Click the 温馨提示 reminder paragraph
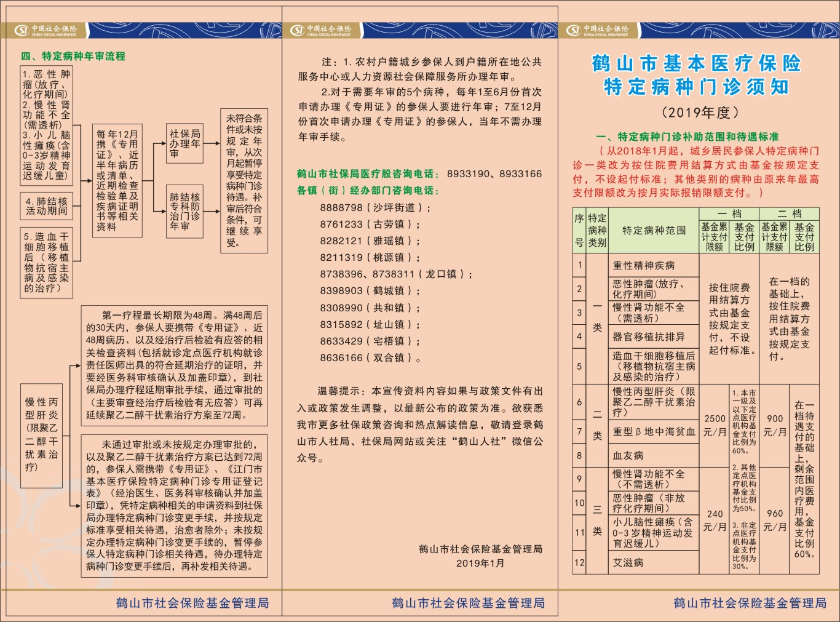The height and width of the screenshot is (622, 840). [x=420, y=425]
